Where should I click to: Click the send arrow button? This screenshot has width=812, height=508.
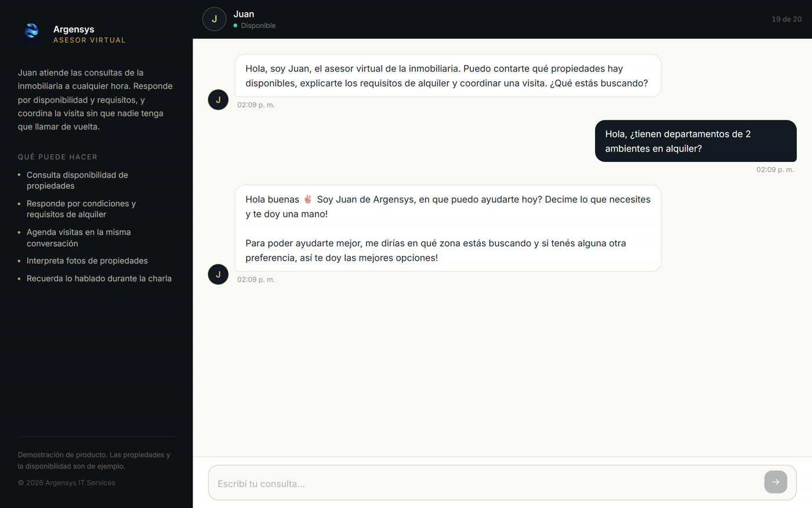point(775,482)
